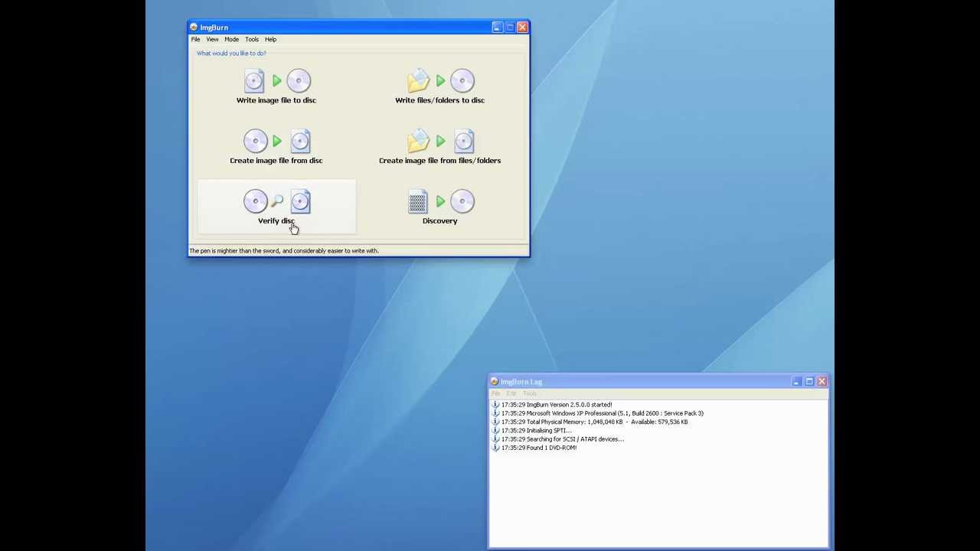Select log line 'Searching for SCSI / ATAPI devices...'
The image size is (980, 551).
[563, 439]
